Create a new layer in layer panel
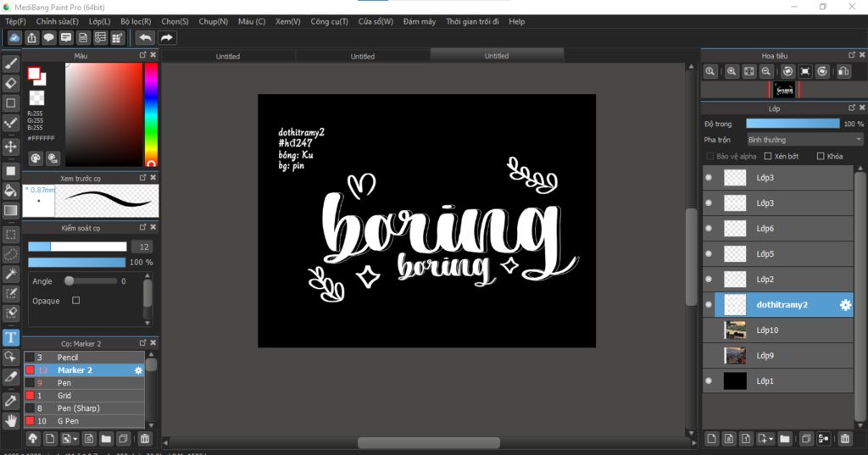This screenshot has height=455, width=868. click(x=712, y=439)
